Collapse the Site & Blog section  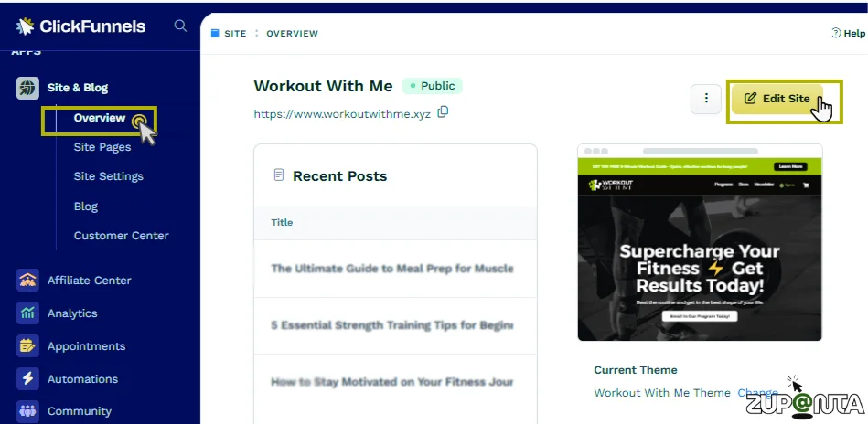pyautogui.click(x=78, y=88)
